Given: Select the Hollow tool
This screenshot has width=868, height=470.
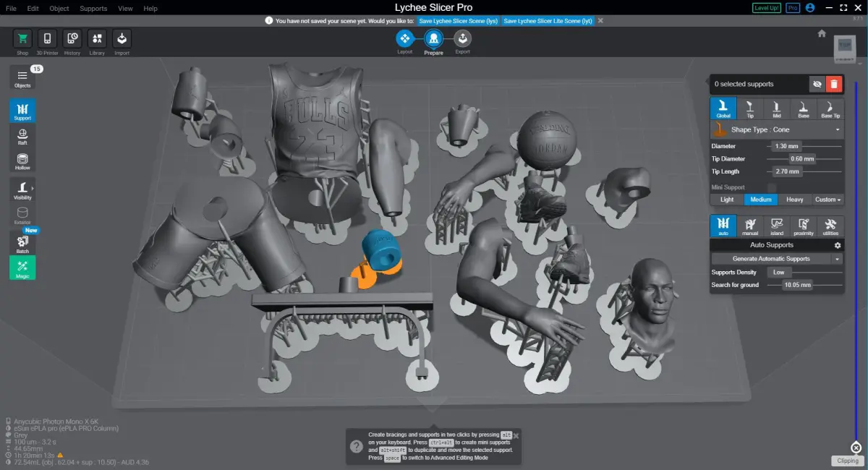Looking at the screenshot, I should (22, 161).
